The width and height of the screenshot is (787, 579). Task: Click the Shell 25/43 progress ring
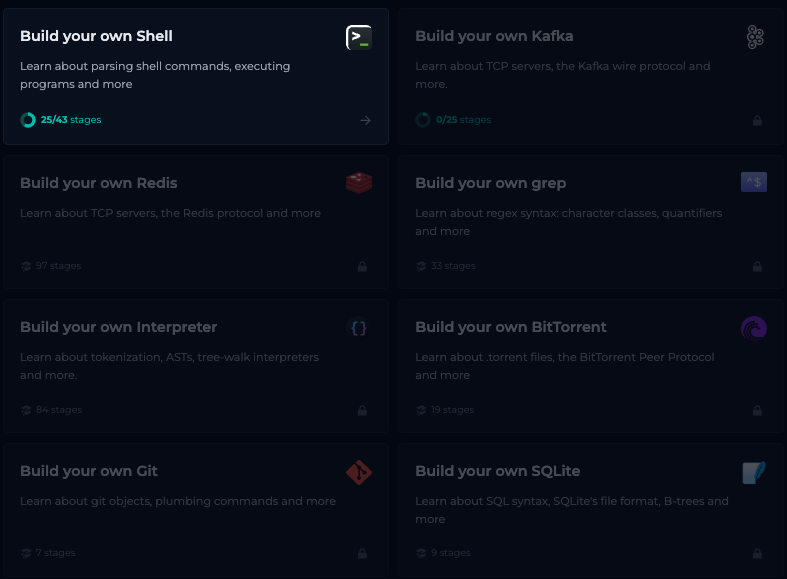coord(28,120)
